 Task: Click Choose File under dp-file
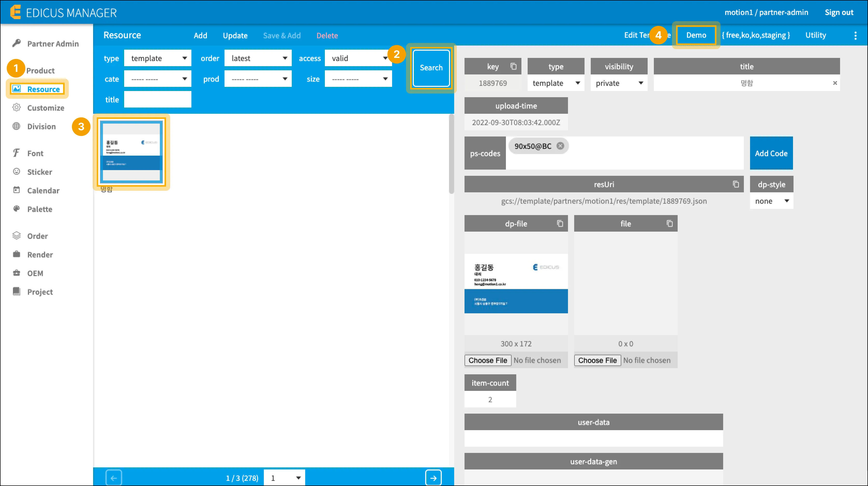click(x=488, y=360)
